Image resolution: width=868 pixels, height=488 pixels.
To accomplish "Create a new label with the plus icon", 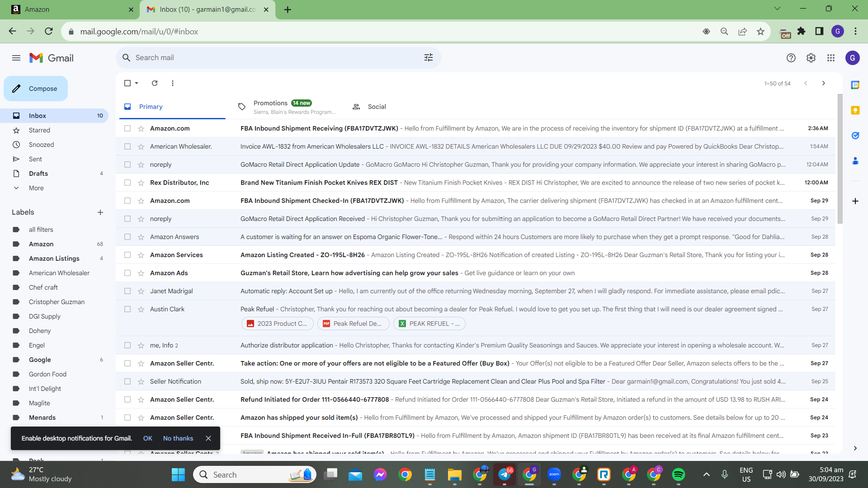I will (x=100, y=212).
